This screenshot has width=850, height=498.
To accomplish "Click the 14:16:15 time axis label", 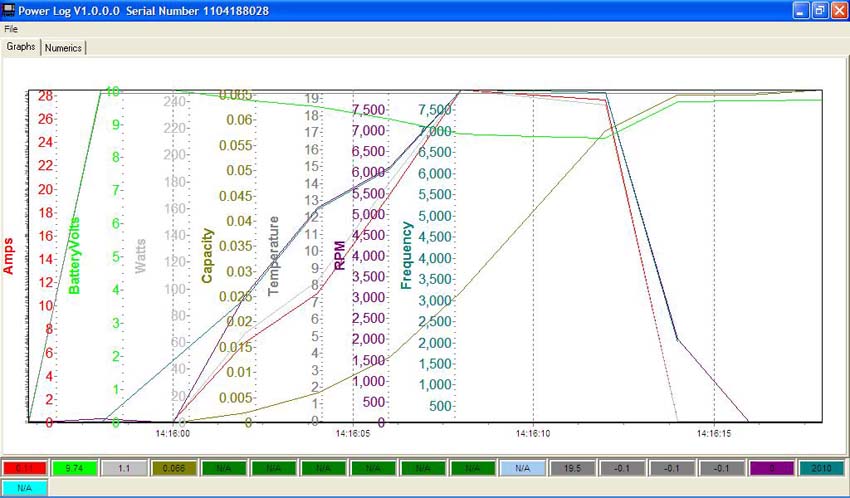I will point(714,434).
